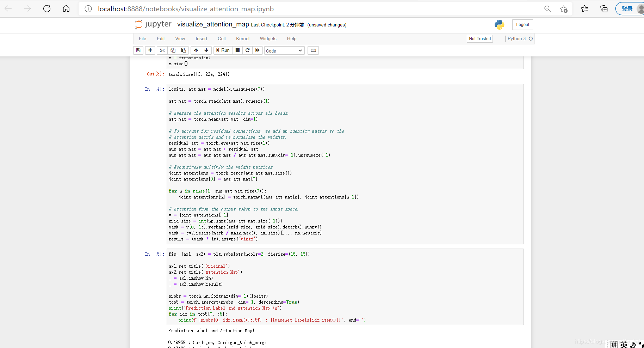The height and width of the screenshot is (348, 644).
Task: Open the command palette keyboard icon
Action: [313, 50]
